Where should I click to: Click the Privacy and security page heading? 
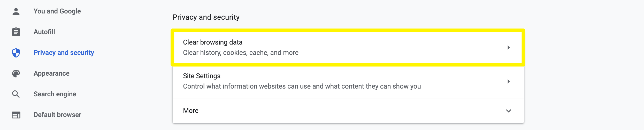point(206,17)
